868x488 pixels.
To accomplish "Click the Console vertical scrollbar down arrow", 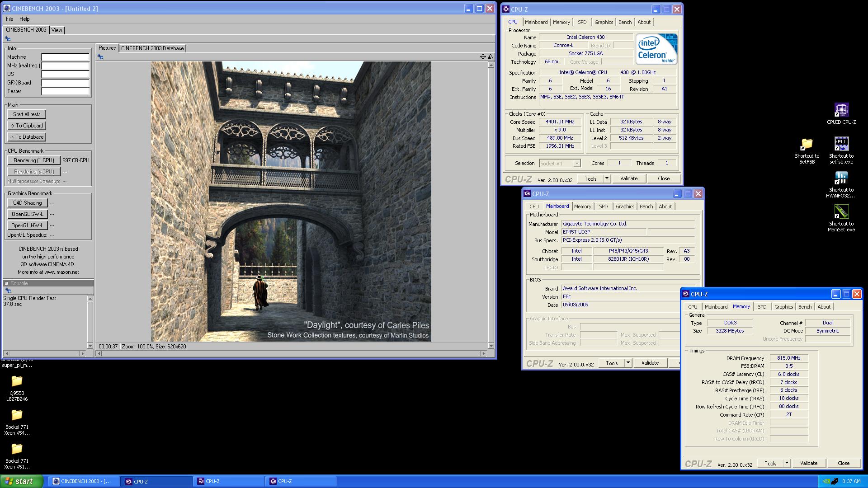I will pyautogui.click(x=90, y=346).
